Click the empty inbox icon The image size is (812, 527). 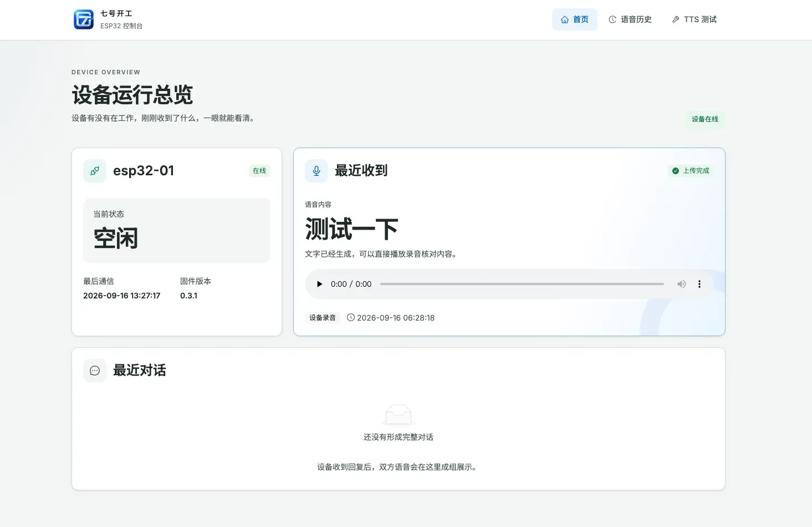pyautogui.click(x=399, y=415)
